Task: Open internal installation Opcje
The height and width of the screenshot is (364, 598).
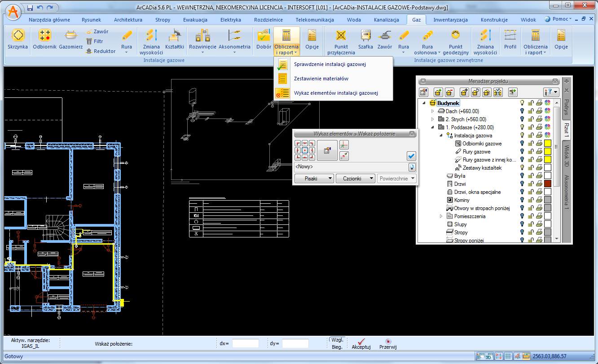Action: point(312,39)
